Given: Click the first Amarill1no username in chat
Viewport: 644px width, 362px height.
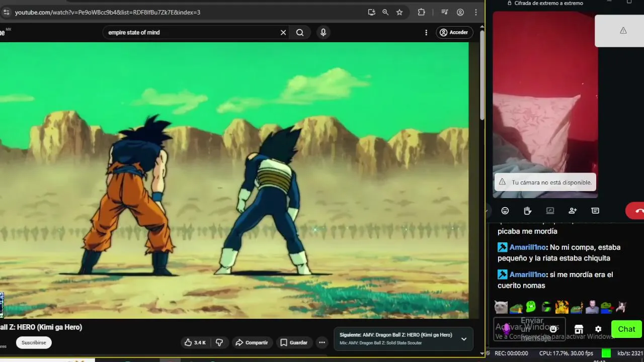Looking at the screenshot, I should pyautogui.click(x=528, y=247).
